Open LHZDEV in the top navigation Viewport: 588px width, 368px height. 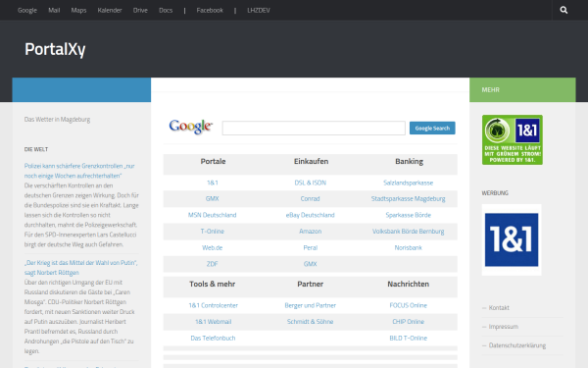(x=259, y=10)
